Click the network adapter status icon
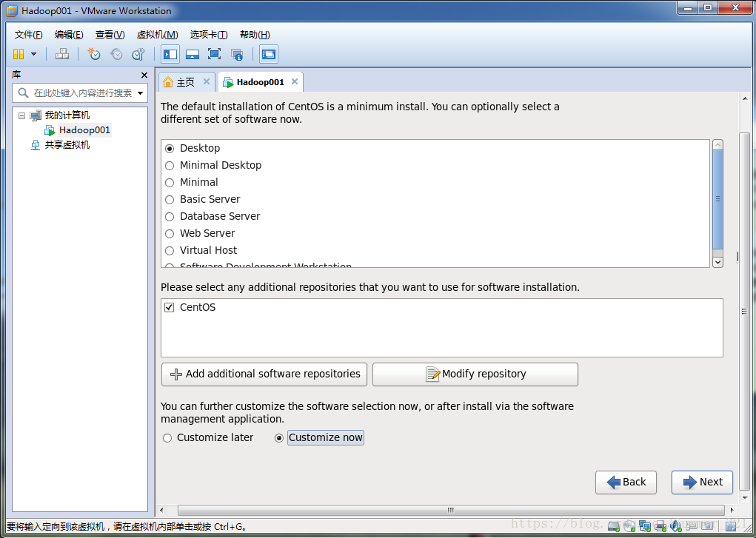 (645, 526)
